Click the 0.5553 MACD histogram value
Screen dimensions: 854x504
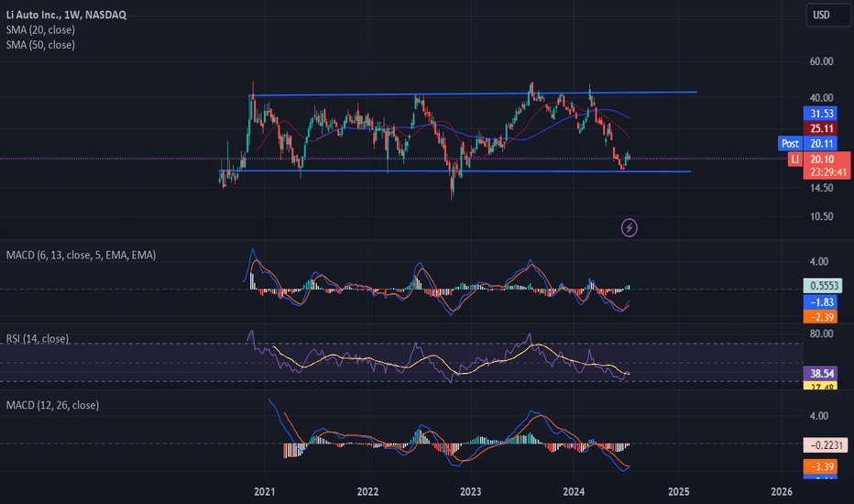point(823,286)
